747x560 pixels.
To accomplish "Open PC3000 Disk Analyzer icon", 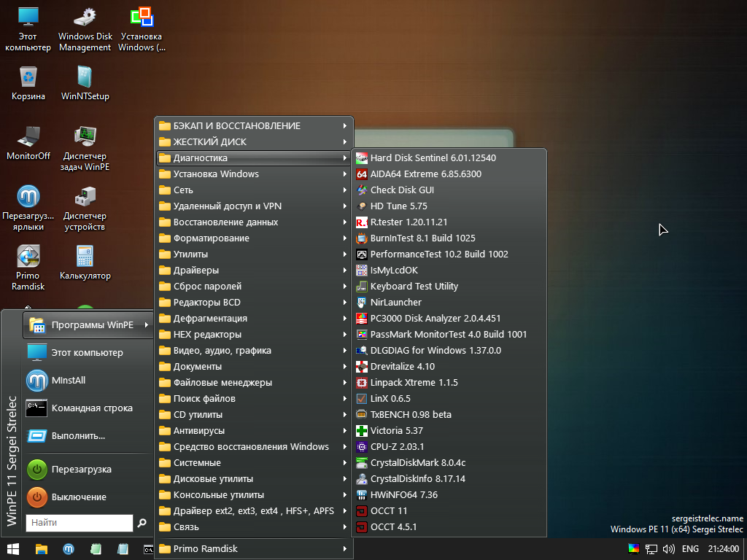I will (362, 319).
